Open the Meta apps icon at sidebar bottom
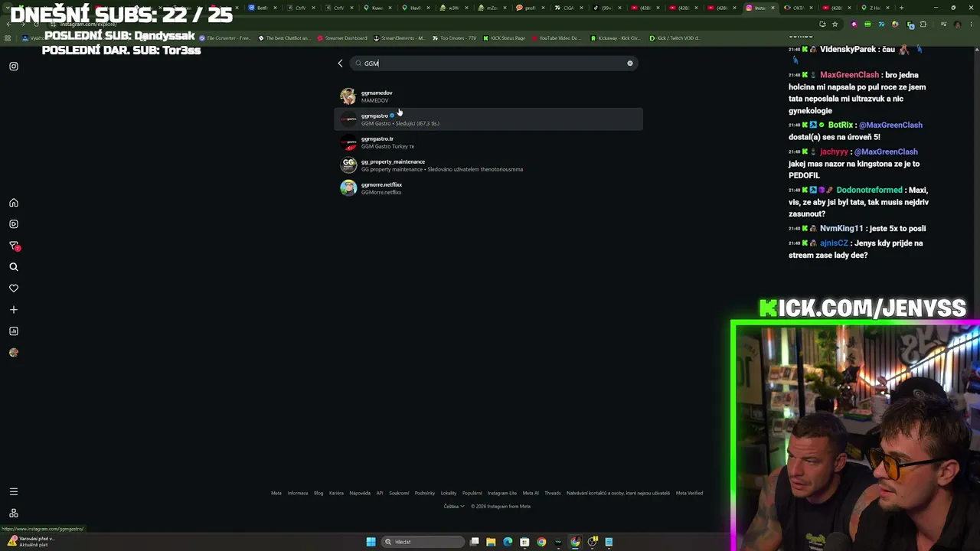This screenshot has width=980, height=551. [14, 513]
